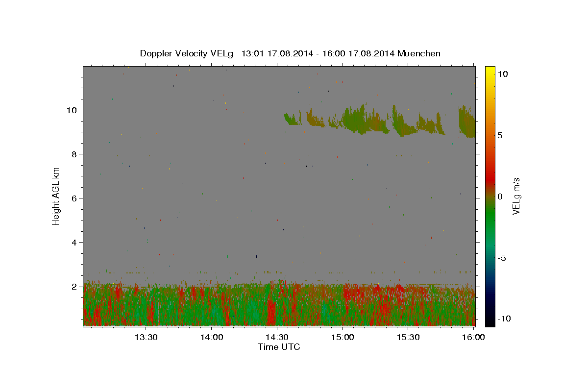Click the colorbar tick label -5
The image size is (588, 392).
[502, 258]
